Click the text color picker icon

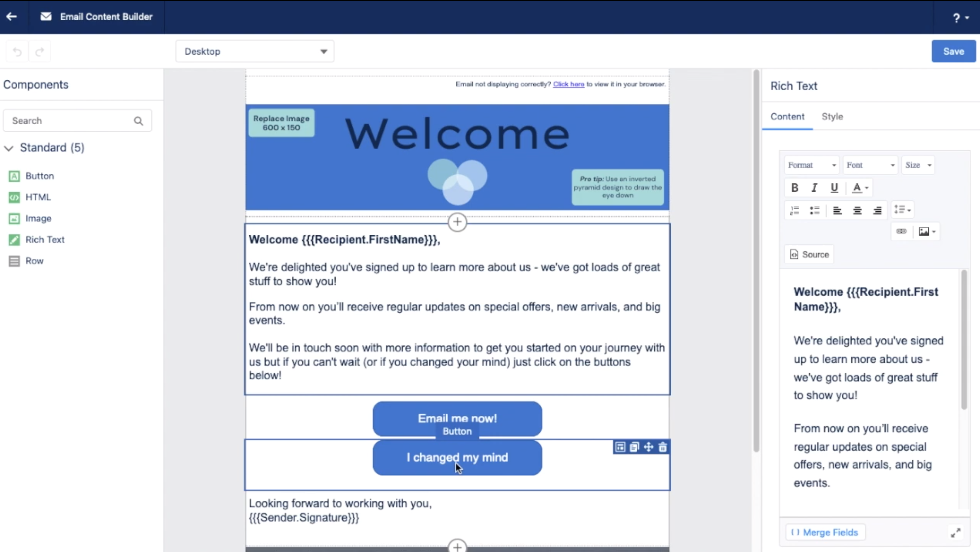coord(860,187)
